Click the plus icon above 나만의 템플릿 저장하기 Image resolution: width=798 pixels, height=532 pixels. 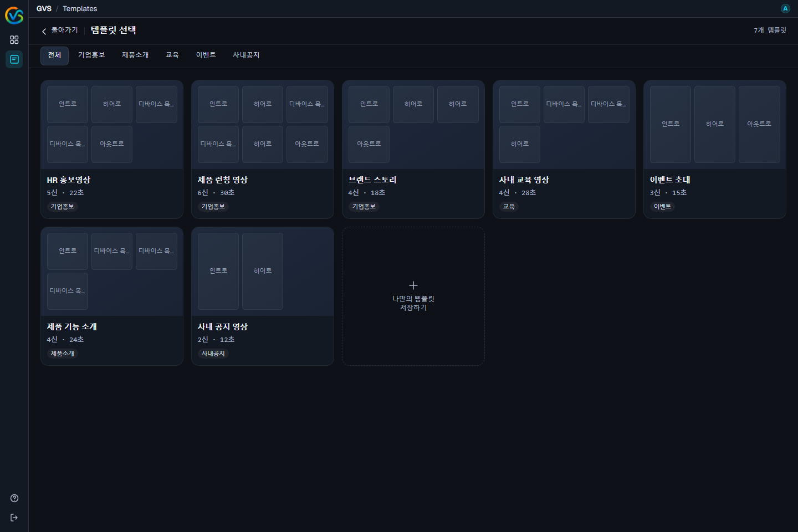(413, 285)
